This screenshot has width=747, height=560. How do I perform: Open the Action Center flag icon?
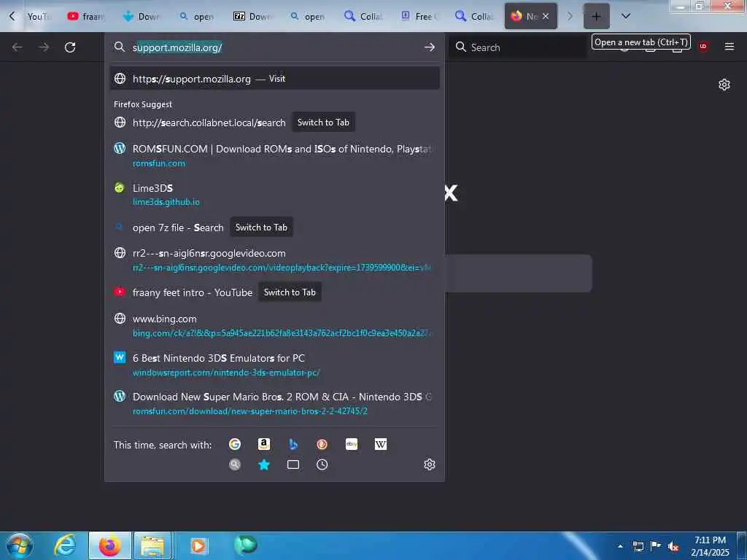[656, 546]
